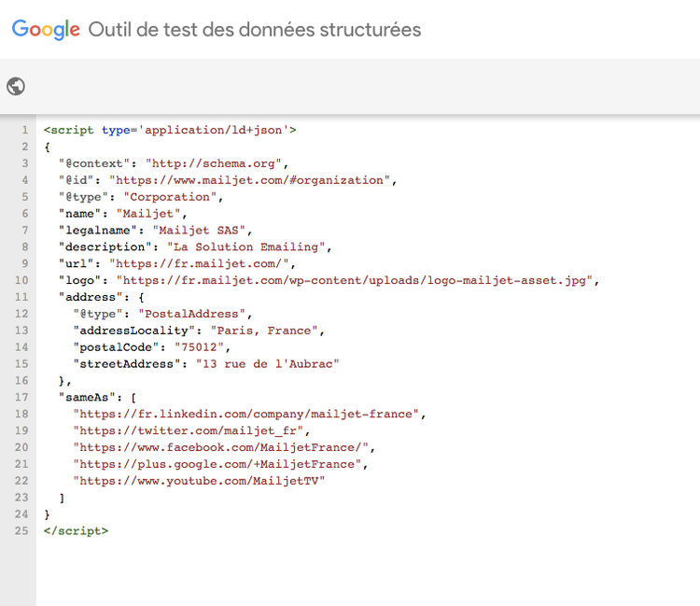Click the "@context" line with schema.org
700x606 pixels.
tap(174, 163)
